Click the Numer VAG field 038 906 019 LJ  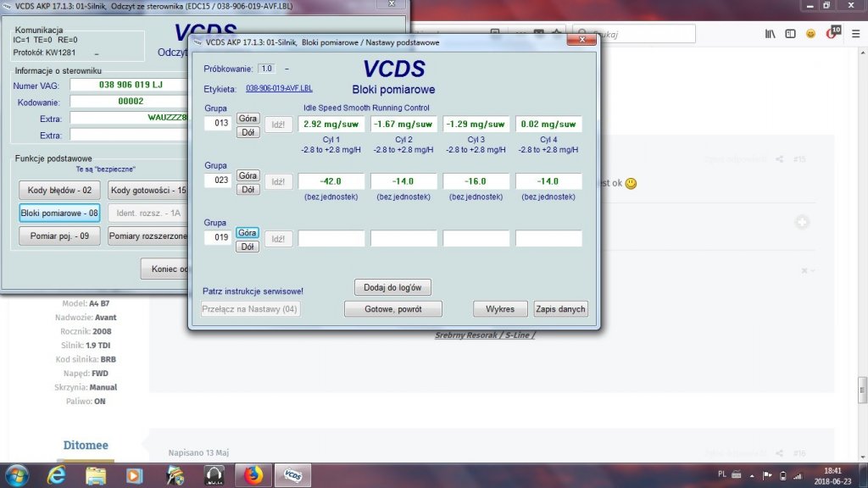point(130,85)
